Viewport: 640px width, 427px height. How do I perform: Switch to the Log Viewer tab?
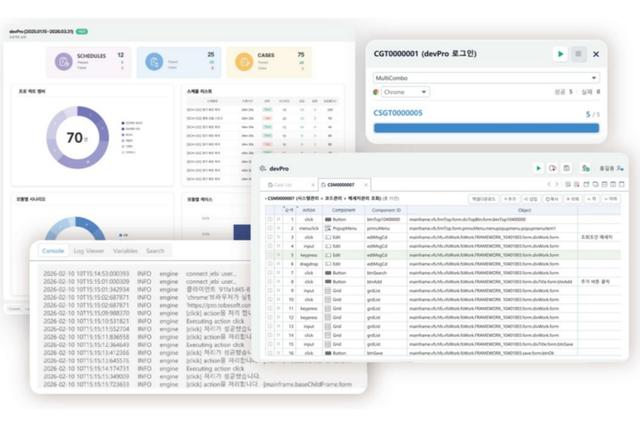coord(88,251)
